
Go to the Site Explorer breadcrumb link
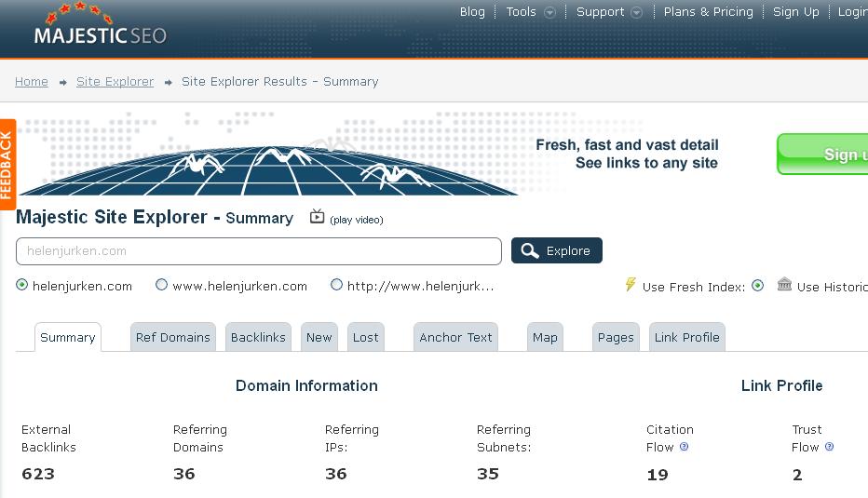point(115,82)
